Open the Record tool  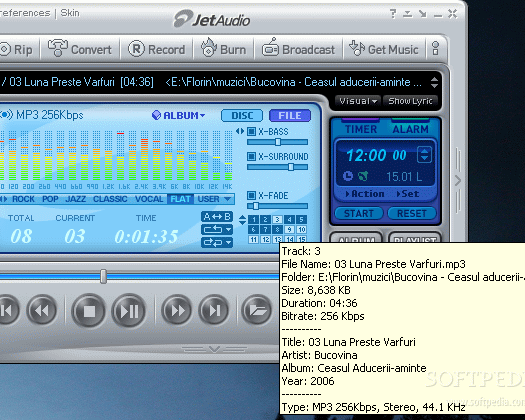(156, 50)
